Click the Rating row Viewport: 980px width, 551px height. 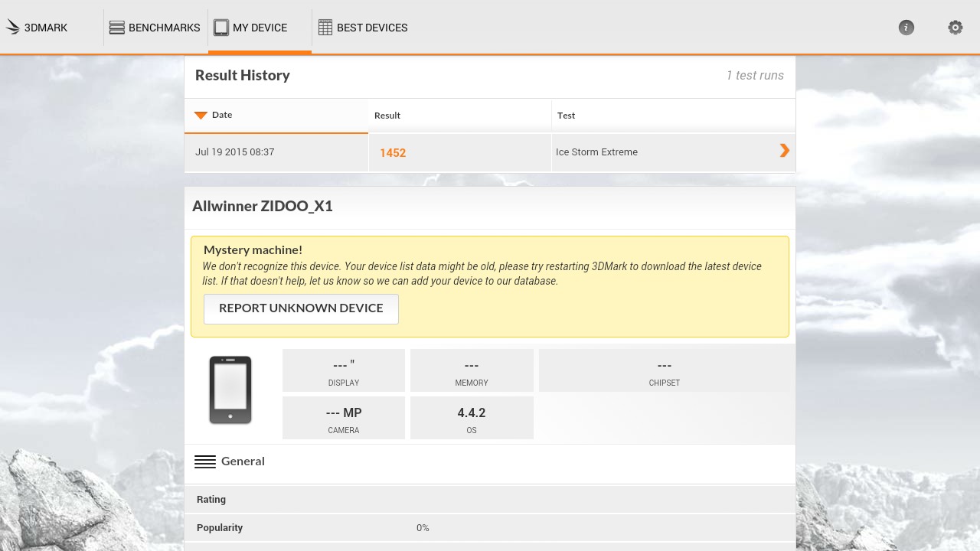pos(490,500)
